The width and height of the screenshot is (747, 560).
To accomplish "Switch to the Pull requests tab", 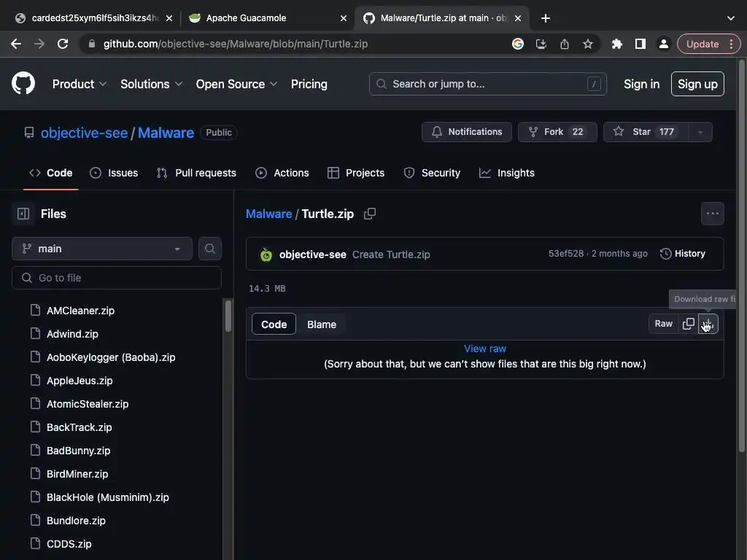I will point(197,173).
